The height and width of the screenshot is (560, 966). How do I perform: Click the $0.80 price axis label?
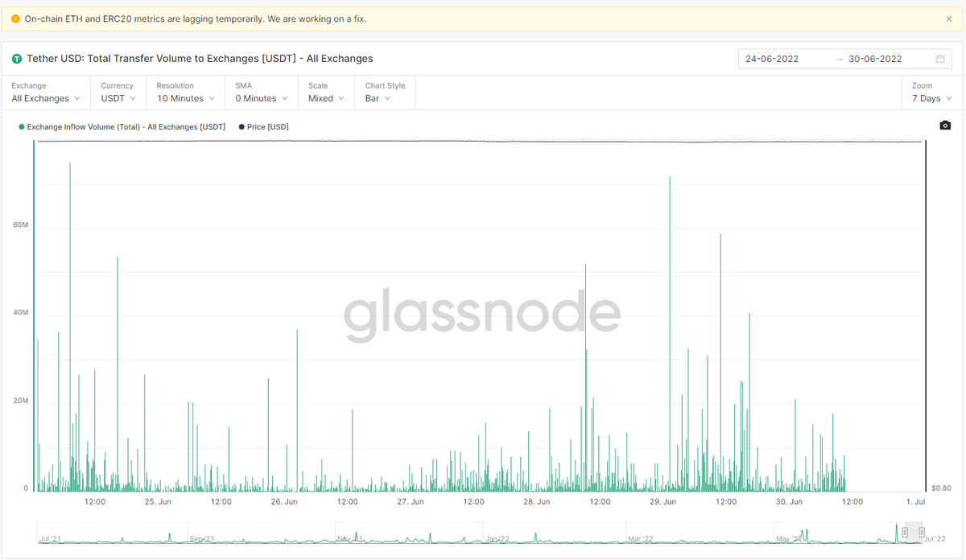tap(941, 488)
